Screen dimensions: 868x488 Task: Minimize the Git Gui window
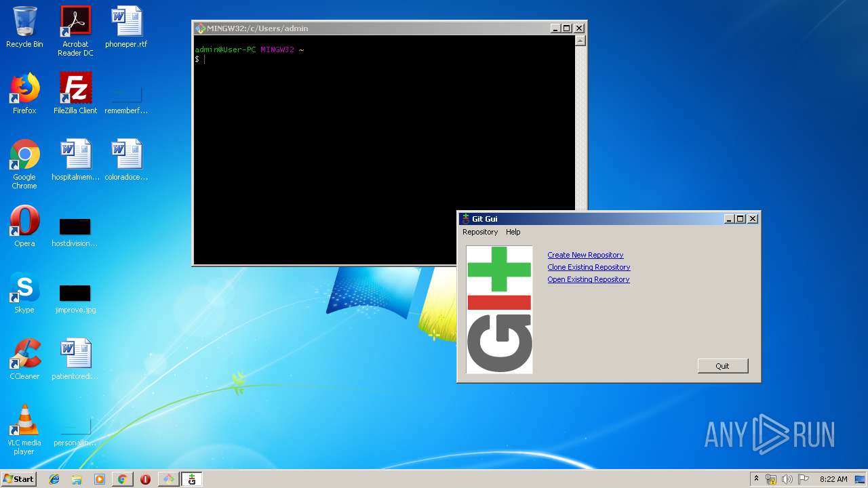pyautogui.click(x=730, y=219)
